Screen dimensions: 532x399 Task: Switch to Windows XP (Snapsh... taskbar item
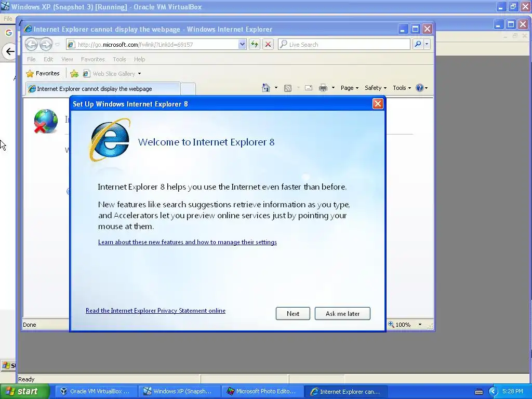pyautogui.click(x=179, y=391)
